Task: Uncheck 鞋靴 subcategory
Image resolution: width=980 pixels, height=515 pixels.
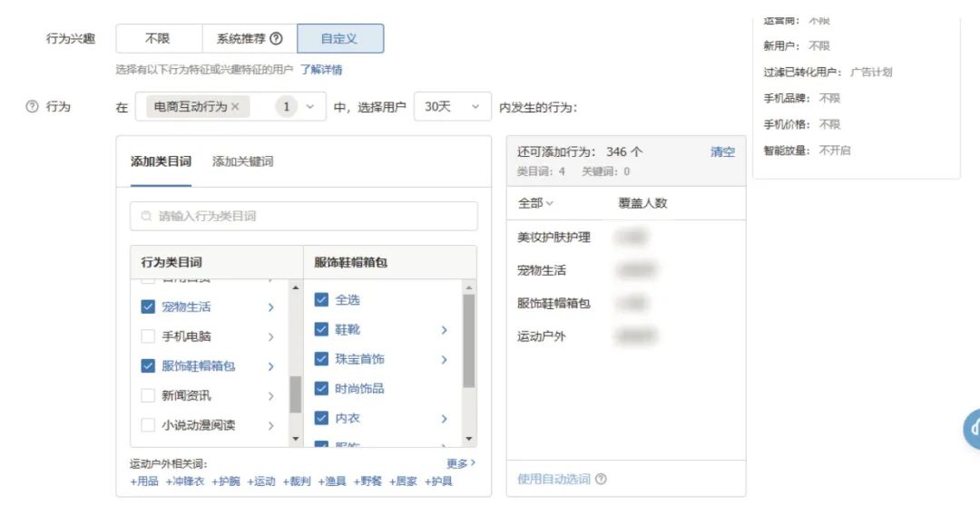Action: click(x=321, y=329)
